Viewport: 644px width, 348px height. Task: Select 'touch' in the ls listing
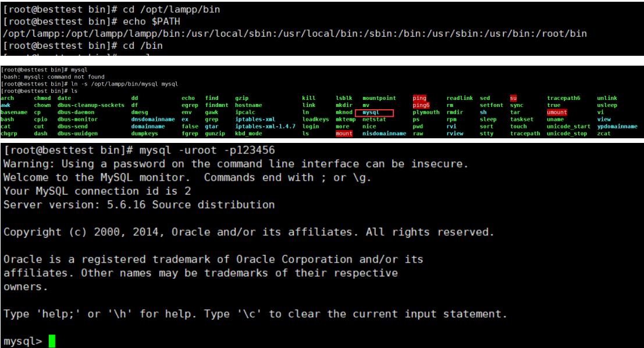[518, 127]
